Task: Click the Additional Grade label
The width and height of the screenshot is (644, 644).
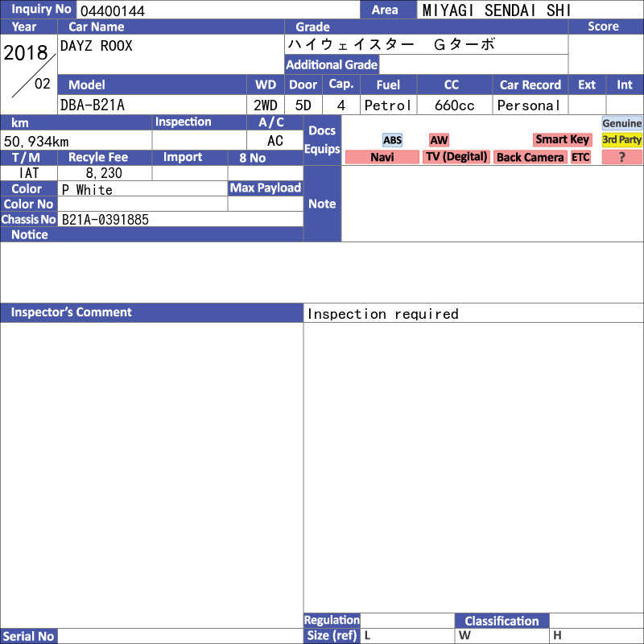Action: tap(332, 64)
